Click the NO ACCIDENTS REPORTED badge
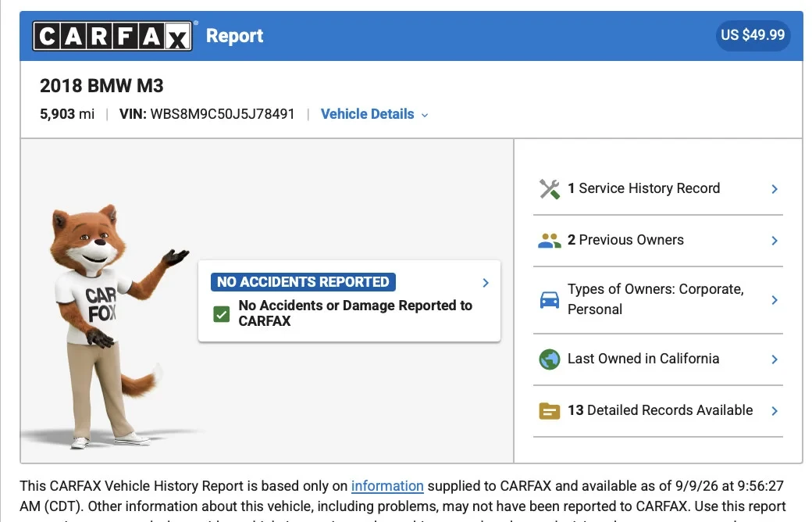 pos(303,282)
